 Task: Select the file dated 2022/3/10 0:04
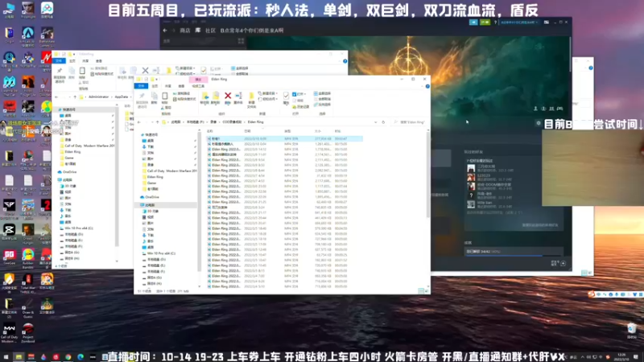coord(284,144)
